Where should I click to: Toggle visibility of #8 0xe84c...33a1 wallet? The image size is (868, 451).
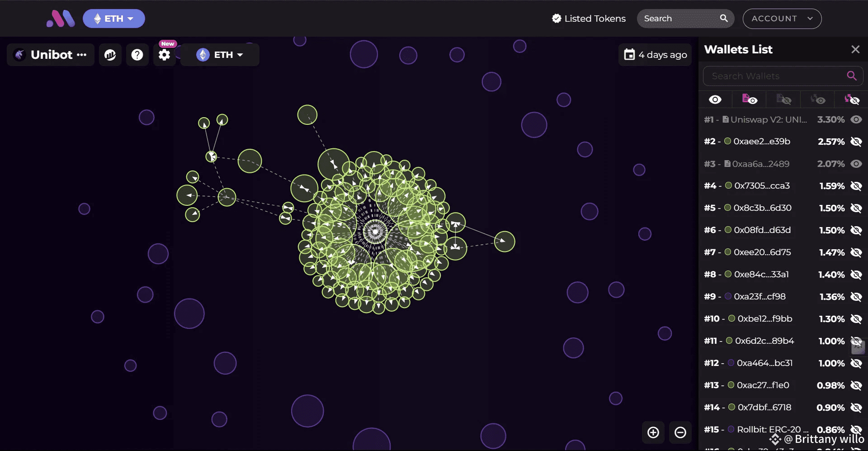(856, 275)
